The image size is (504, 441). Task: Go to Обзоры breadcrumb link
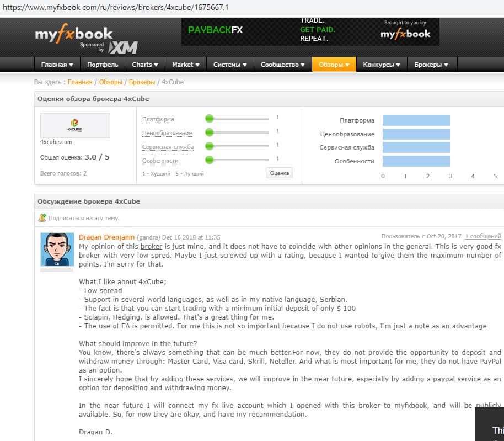[111, 82]
